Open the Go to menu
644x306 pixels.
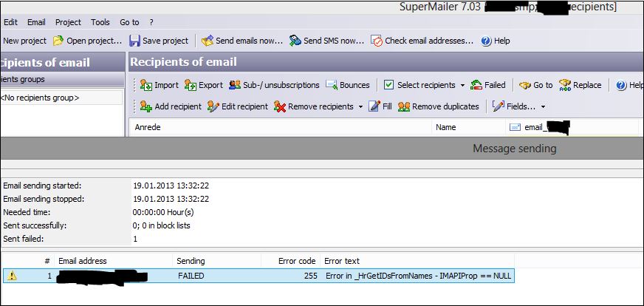coord(129,22)
